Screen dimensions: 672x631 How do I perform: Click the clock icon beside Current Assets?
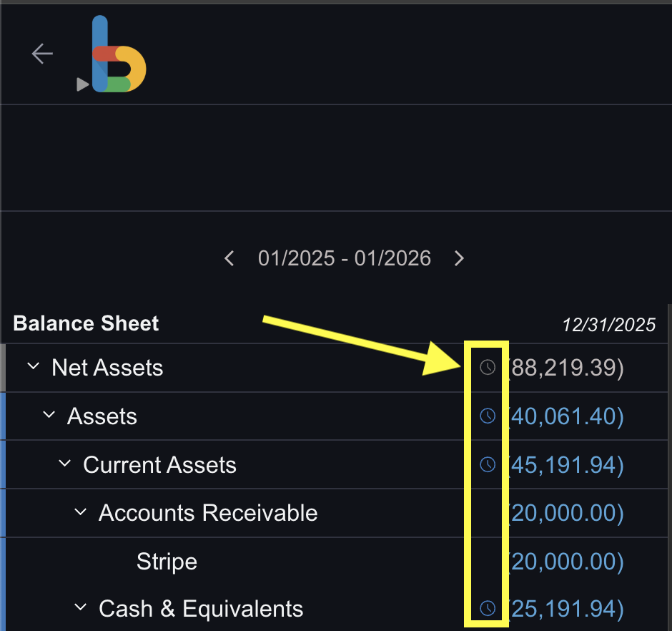486,464
